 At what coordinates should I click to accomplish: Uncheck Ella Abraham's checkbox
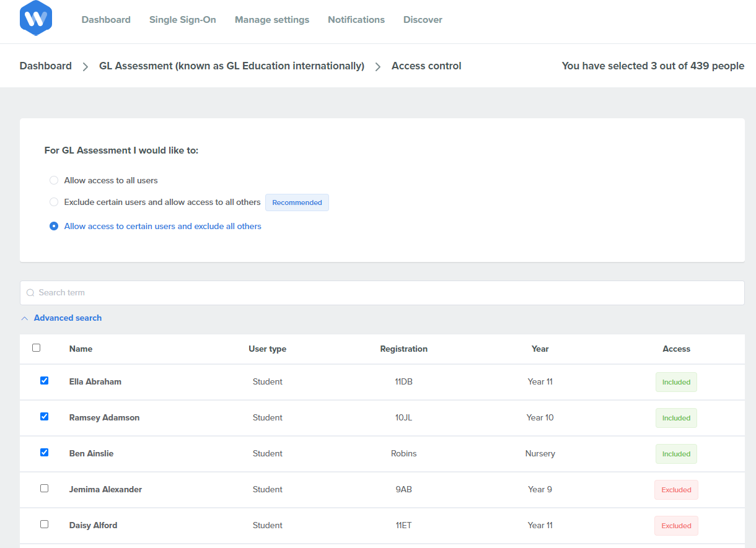point(44,381)
